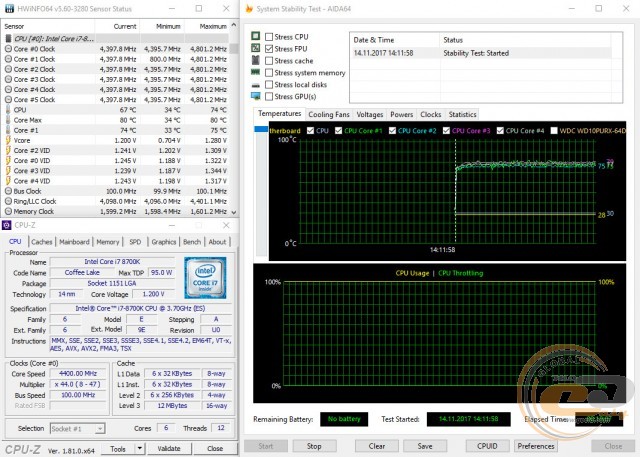Click the AIDA64 flame icon in title bar

(x=249, y=9)
